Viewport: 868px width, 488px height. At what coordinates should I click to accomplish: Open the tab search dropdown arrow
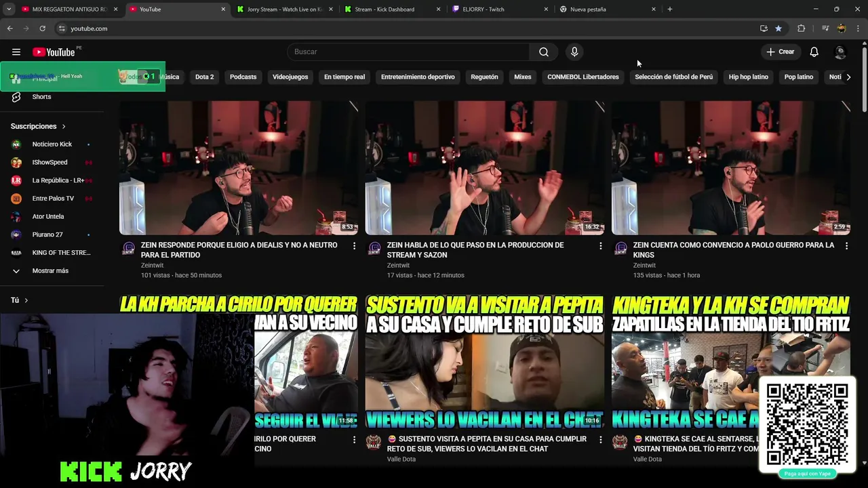[x=8, y=9]
